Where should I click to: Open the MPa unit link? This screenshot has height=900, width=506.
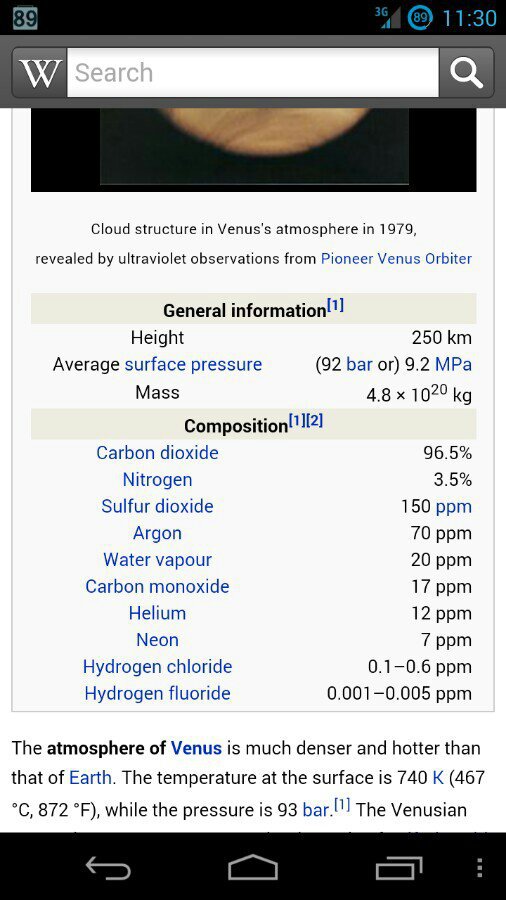click(x=453, y=364)
